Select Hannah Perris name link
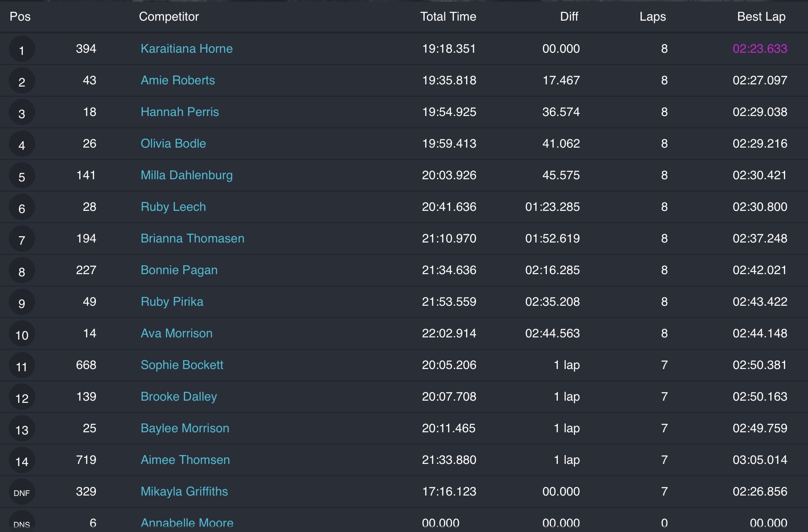Screen dimensions: 808x532 [179, 112]
